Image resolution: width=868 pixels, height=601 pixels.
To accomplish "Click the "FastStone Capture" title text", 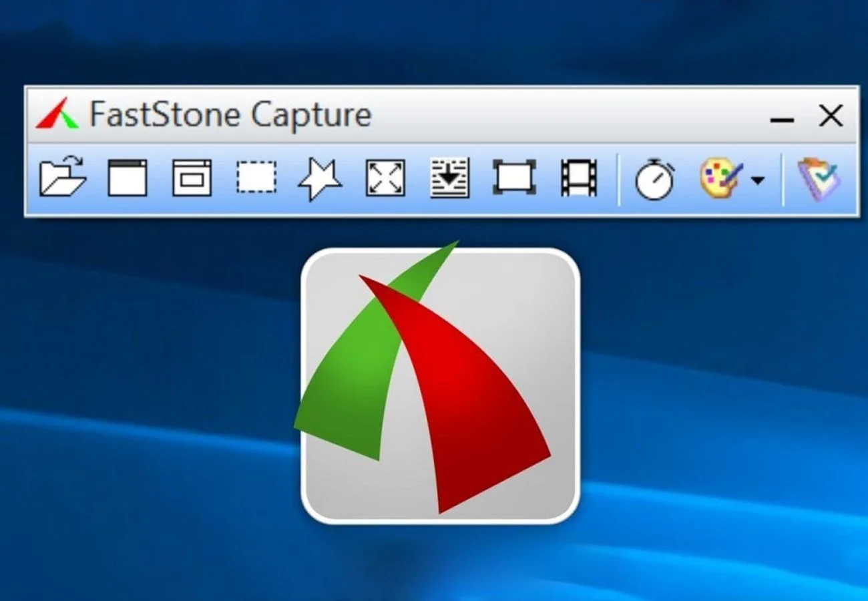I will (230, 115).
